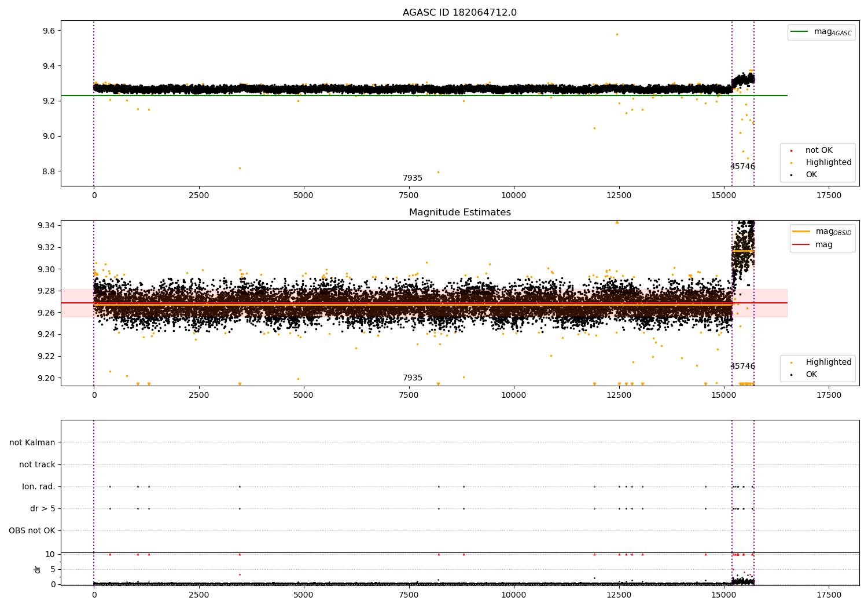Click x-axis tick '5000' under Magnitude Estimates plot
Viewport: 868px width, 608px height.
tap(304, 395)
